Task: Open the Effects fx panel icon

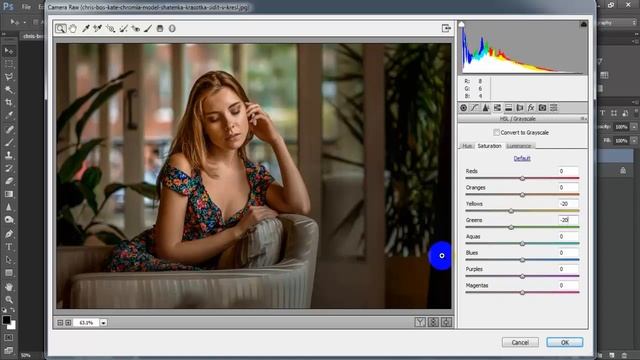Action: pyautogui.click(x=531, y=108)
